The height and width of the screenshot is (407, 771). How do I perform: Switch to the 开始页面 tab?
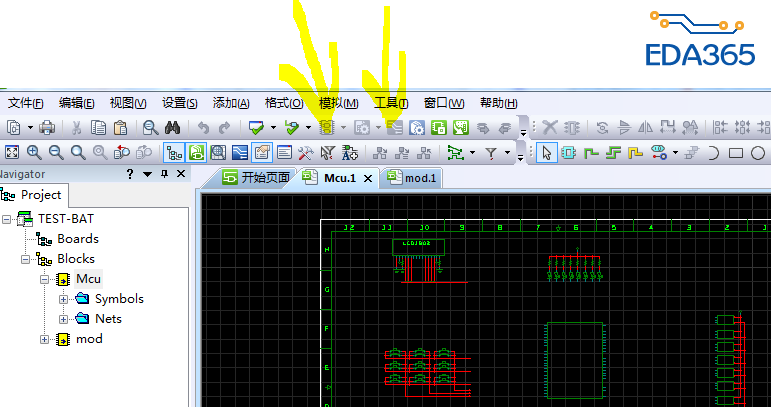[255, 178]
